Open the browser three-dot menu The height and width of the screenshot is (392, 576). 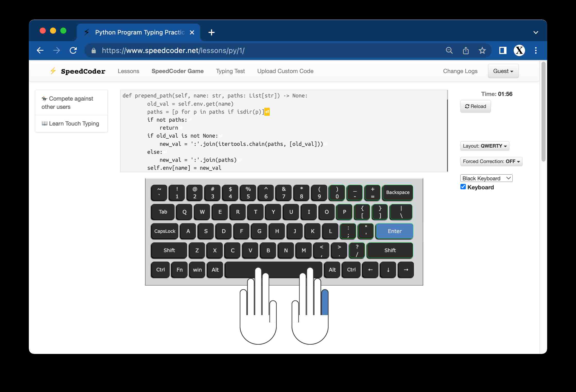pyautogui.click(x=536, y=50)
